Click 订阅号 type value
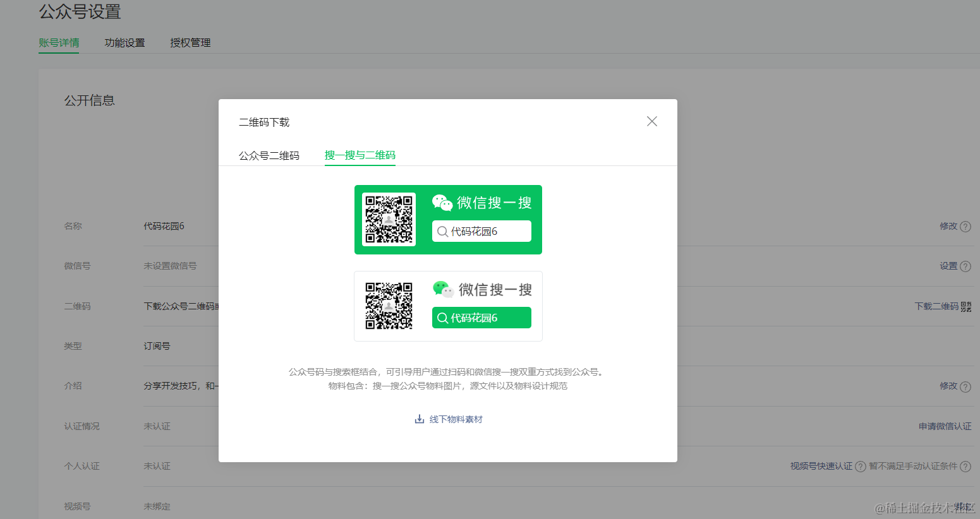This screenshot has height=519, width=980. point(157,346)
